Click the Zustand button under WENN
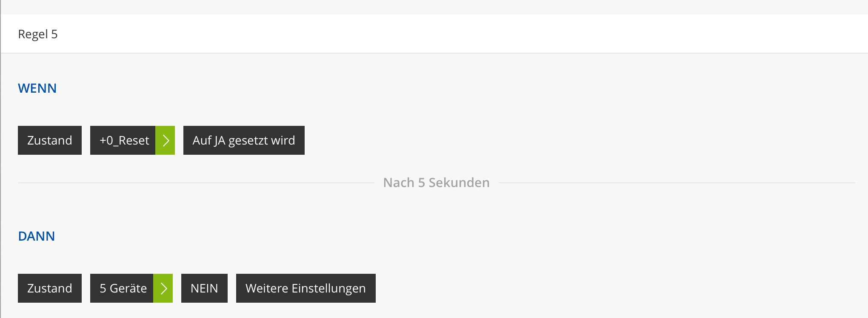 tap(50, 140)
